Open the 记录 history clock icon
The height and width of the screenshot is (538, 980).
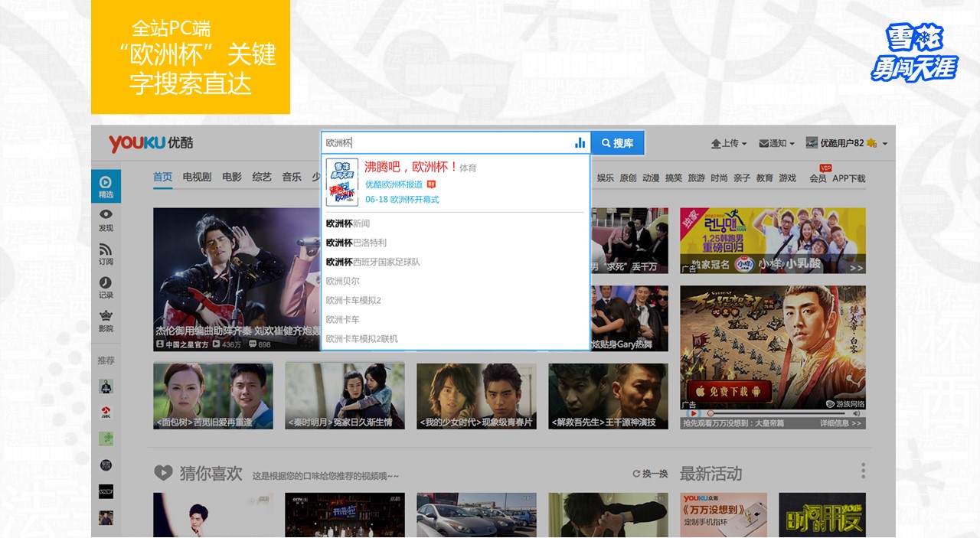point(106,288)
